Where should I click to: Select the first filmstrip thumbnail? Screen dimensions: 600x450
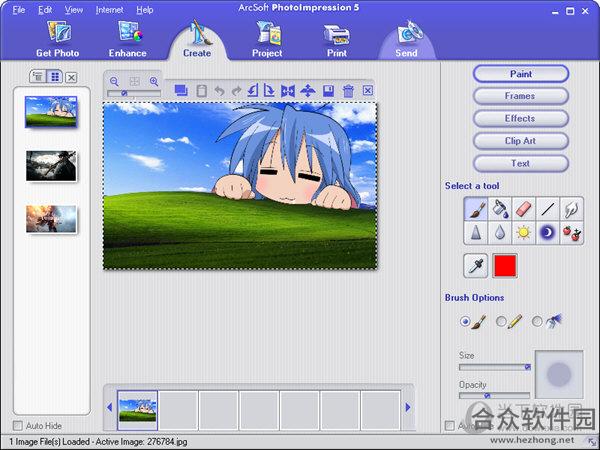click(138, 410)
